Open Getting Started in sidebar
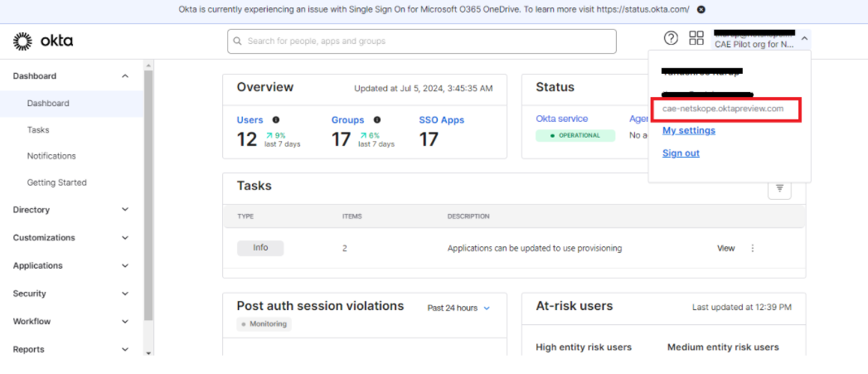Image resolution: width=868 pixels, height=374 pixels. (57, 182)
